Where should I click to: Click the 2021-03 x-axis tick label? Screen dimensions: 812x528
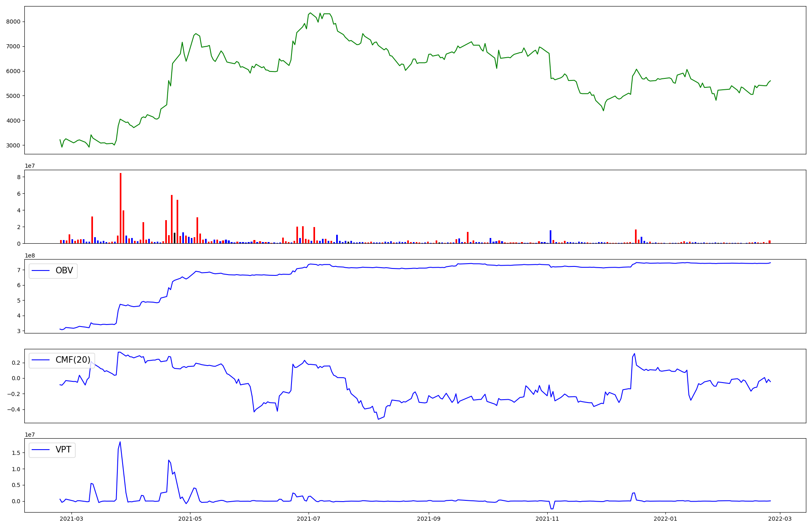coord(71,519)
